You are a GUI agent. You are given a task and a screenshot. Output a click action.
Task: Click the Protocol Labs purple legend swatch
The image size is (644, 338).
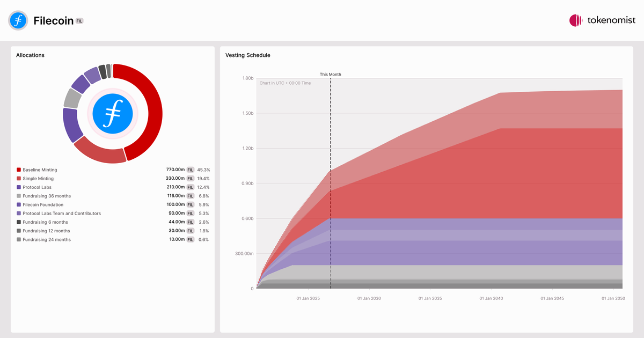click(19, 187)
